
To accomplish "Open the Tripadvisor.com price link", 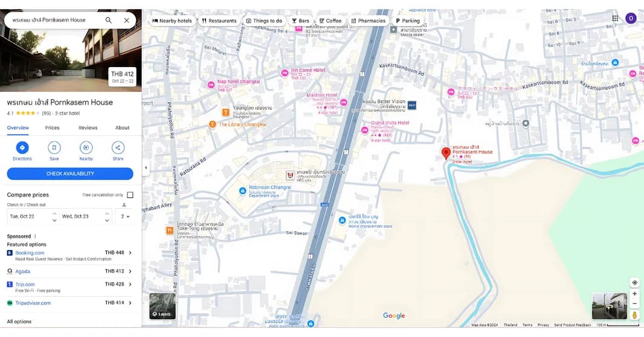I will pyautogui.click(x=33, y=303).
